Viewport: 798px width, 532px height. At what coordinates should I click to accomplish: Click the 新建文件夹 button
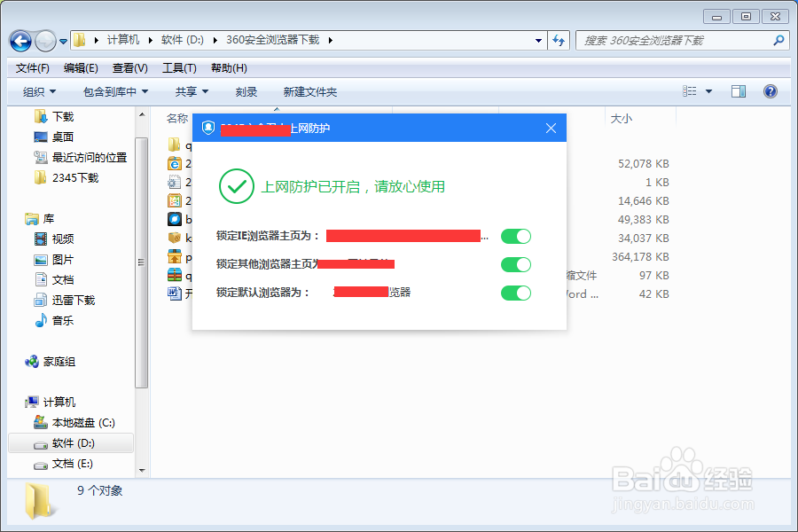point(310,91)
